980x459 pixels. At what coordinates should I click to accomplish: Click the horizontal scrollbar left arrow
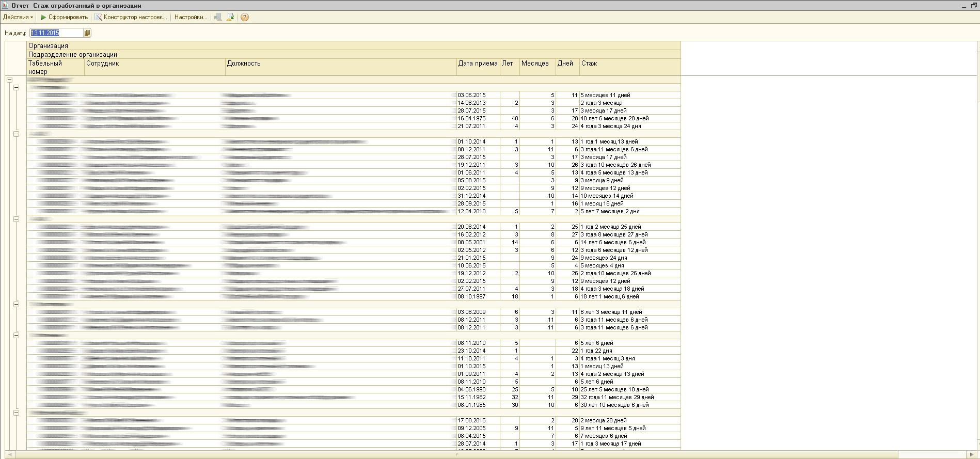[9, 455]
